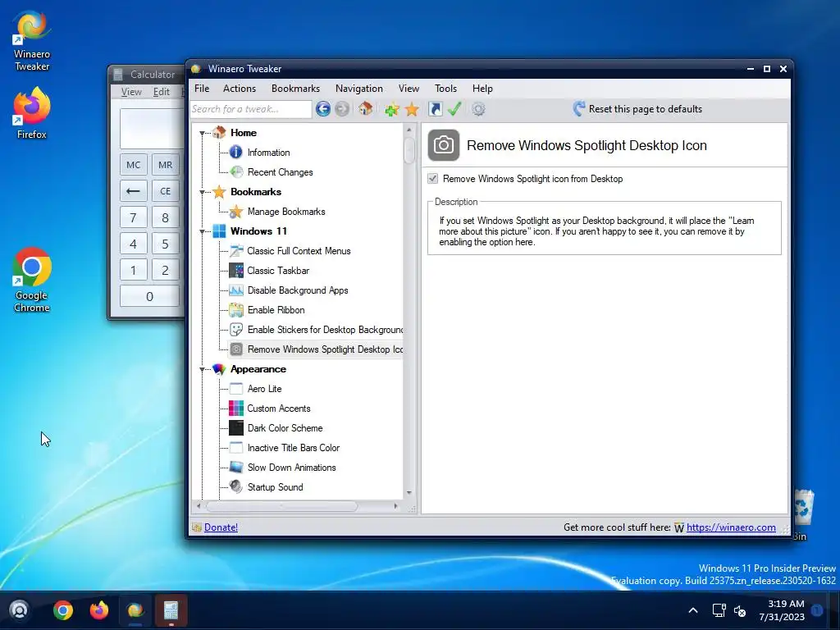Open View menu in Winaero Tweaker
This screenshot has width=840, height=630.
coord(409,89)
